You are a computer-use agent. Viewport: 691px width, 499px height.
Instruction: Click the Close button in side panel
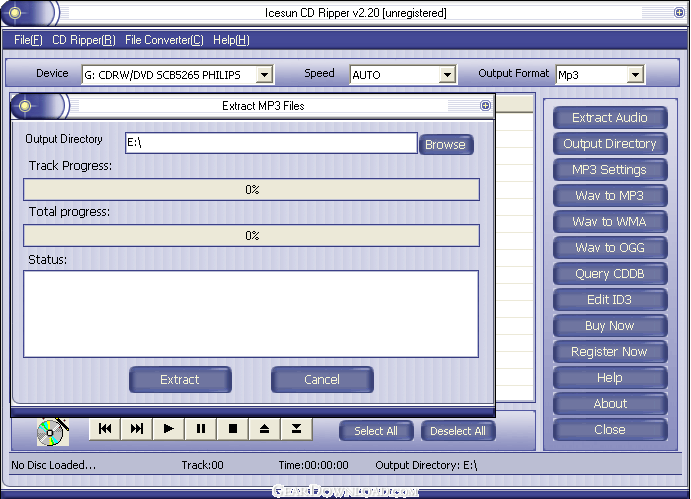(x=610, y=430)
